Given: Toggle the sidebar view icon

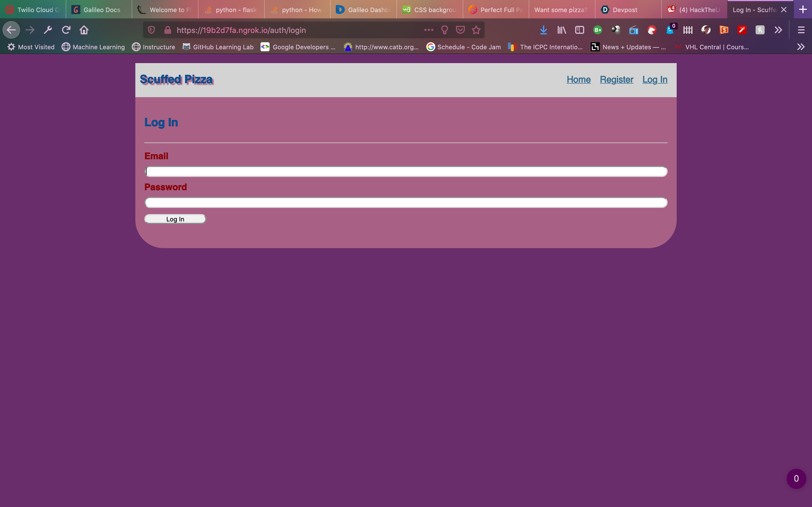Looking at the screenshot, I should click(579, 30).
